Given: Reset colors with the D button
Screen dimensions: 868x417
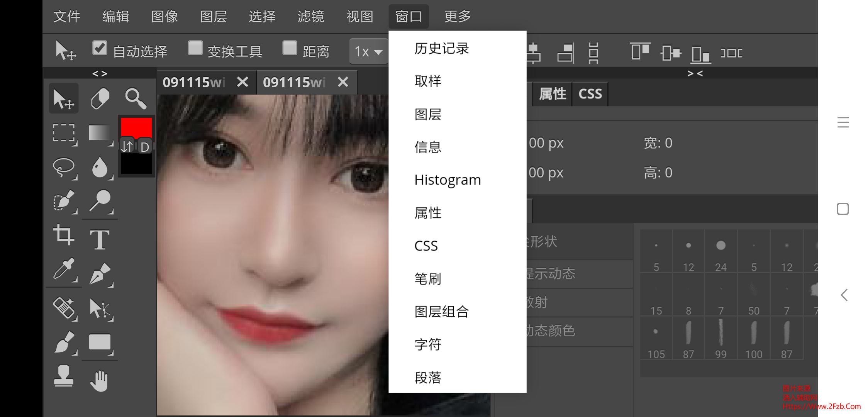Looking at the screenshot, I should (x=145, y=147).
